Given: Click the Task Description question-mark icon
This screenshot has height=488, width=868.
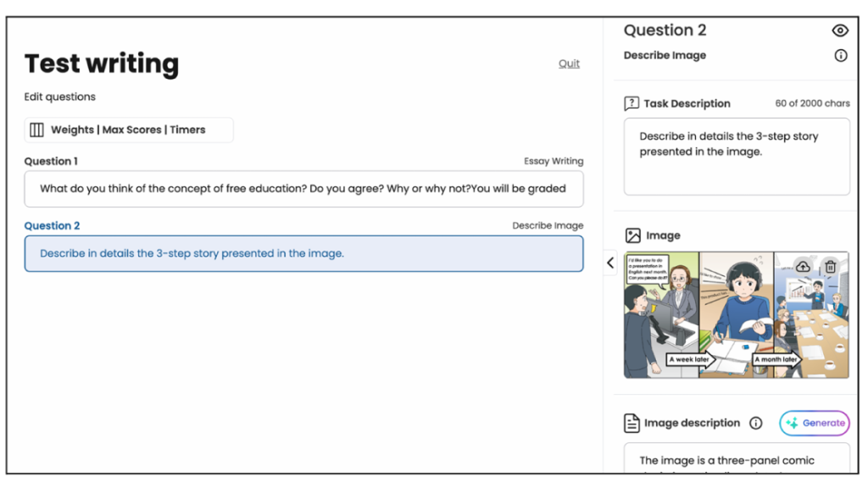Looking at the screenshot, I should [632, 103].
